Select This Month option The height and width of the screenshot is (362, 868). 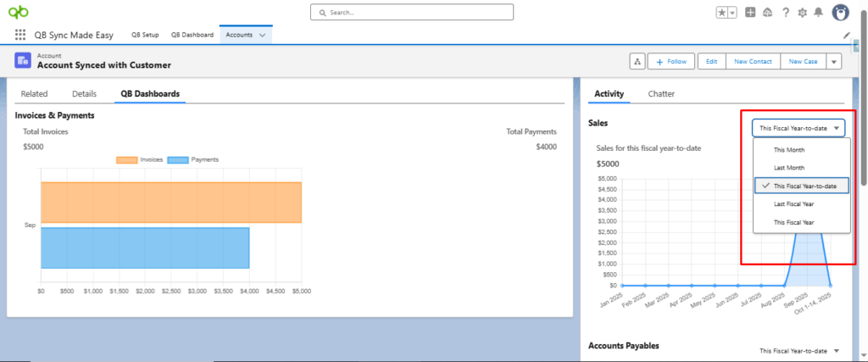click(x=802, y=149)
